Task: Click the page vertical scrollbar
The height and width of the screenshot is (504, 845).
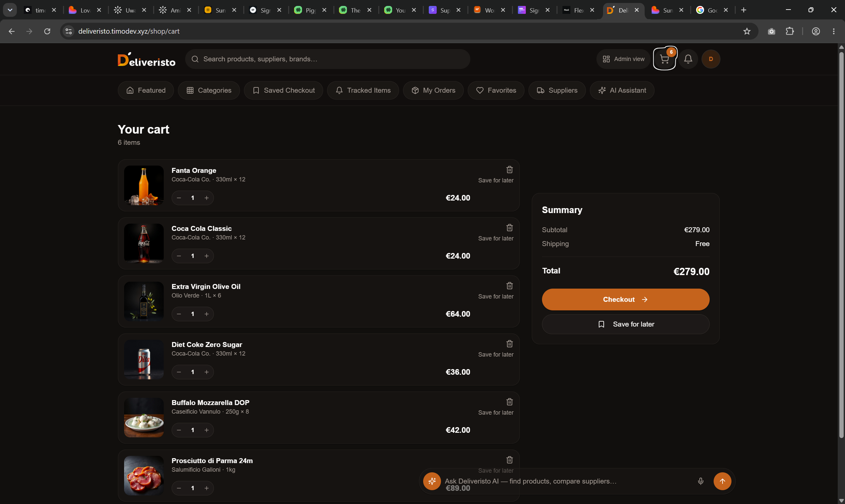Action: [x=841, y=244]
